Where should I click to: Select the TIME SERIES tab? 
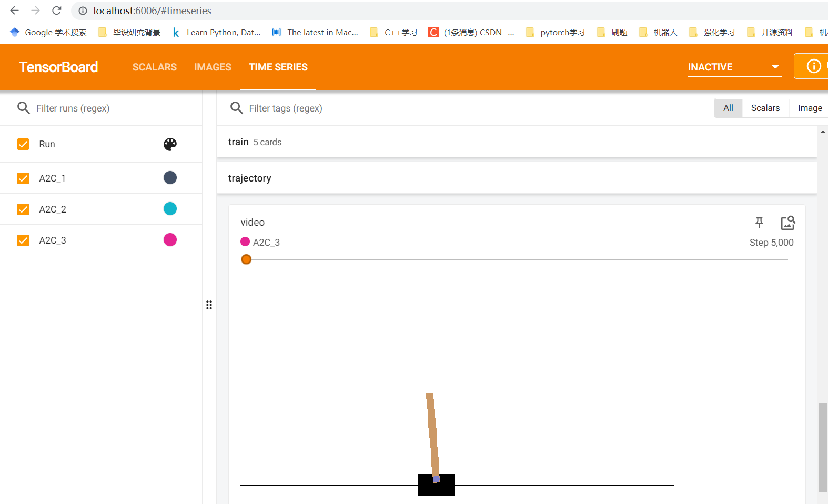pos(278,67)
